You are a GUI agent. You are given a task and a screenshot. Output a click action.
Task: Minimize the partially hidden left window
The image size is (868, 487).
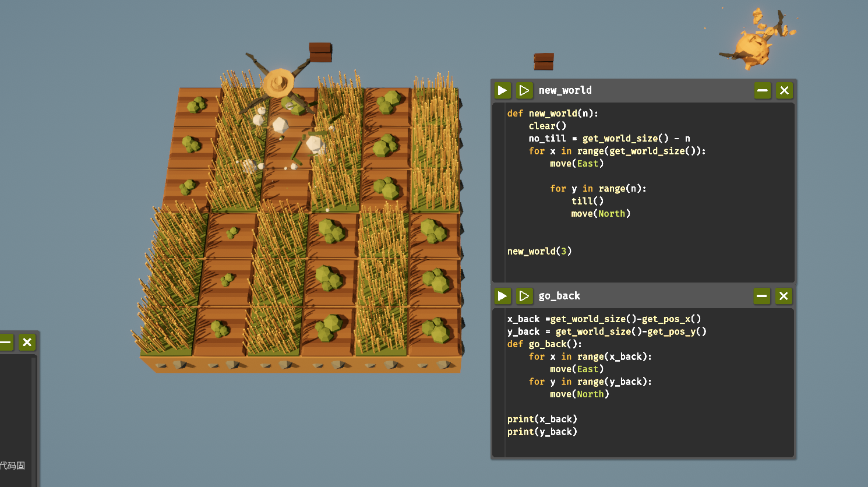point(6,342)
